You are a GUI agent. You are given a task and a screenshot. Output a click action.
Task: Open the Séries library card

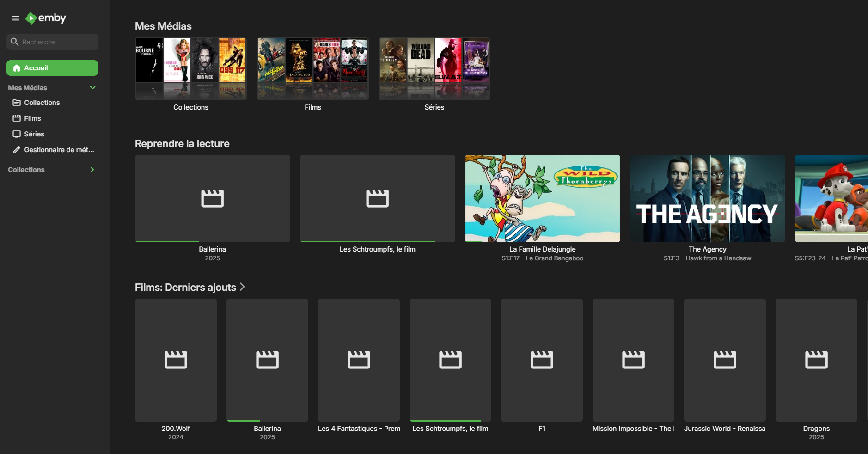click(434, 69)
